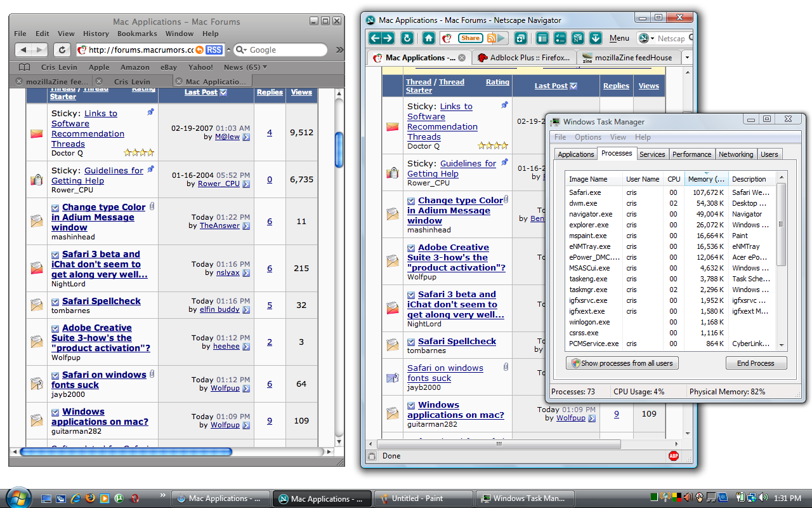Toggle Netscape's sidebar panel icon
Viewport: 812px width, 508px height.
(542, 38)
